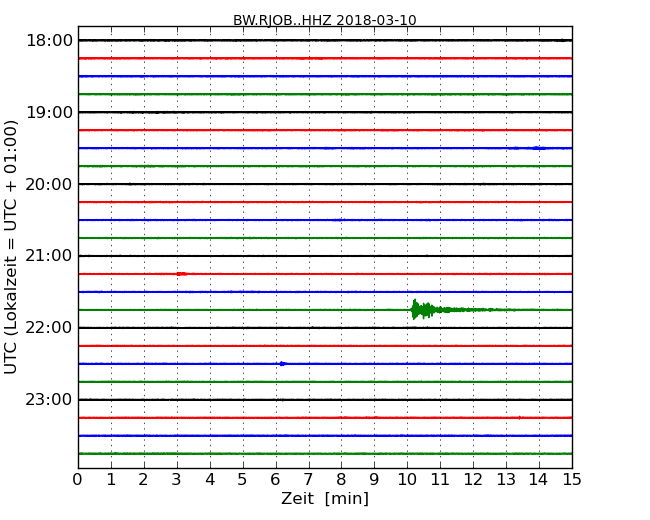Click the x-axis tick label 5
Screen dimensions: 650x520
point(243,480)
